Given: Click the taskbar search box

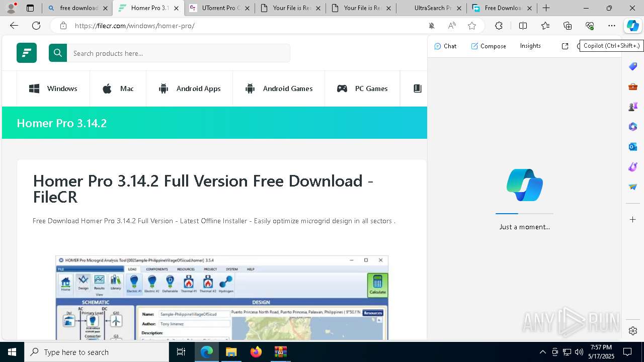Looking at the screenshot, I should pyautogui.click(x=97, y=352).
